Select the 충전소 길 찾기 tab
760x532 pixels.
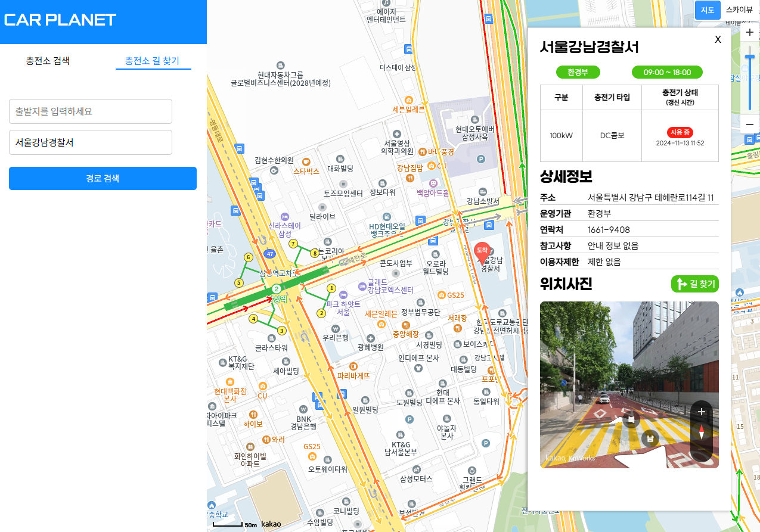pos(152,61)
